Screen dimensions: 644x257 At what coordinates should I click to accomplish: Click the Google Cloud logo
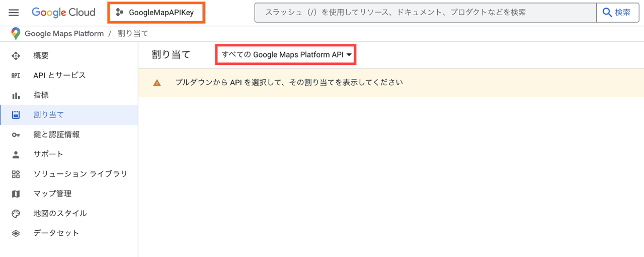click(63, 13)
